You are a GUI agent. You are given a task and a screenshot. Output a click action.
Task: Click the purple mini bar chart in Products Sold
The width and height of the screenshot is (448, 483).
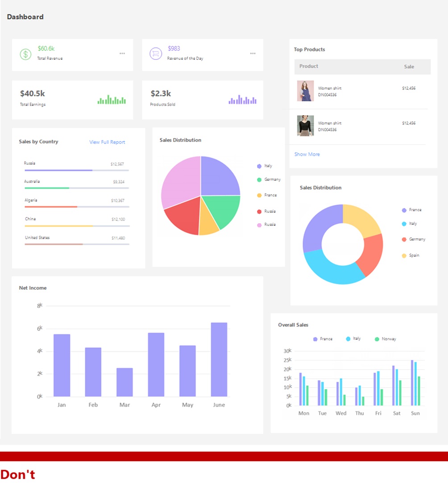242,100
